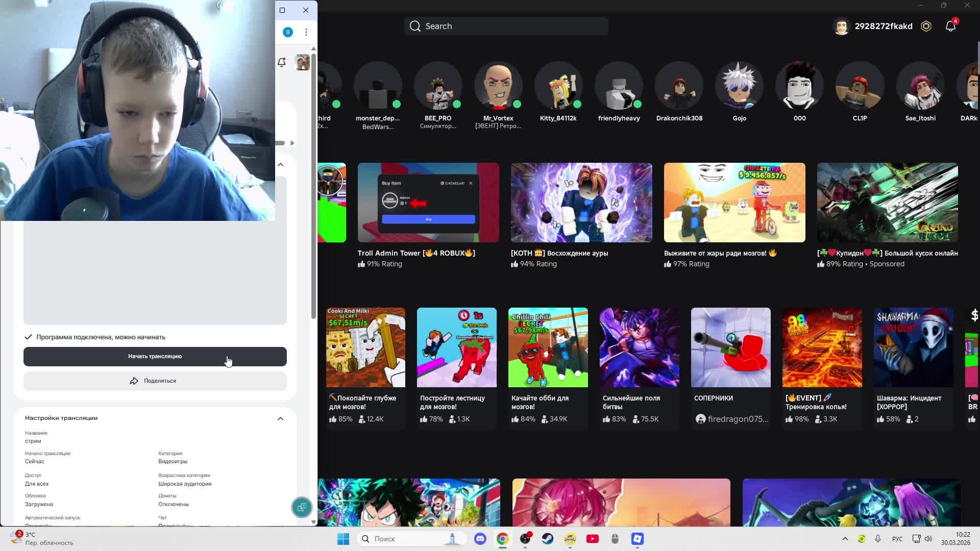This screenshot has height=551, width=980.
Task: Collapse the stream preview section chevron
Action: point(280,165)
